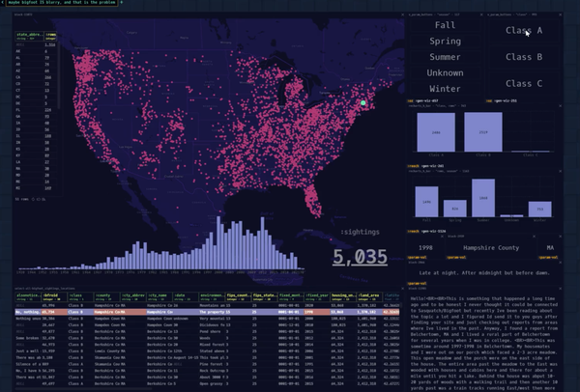Select the AK row in state table
580x392 pixels.
[x=36, y=51]
